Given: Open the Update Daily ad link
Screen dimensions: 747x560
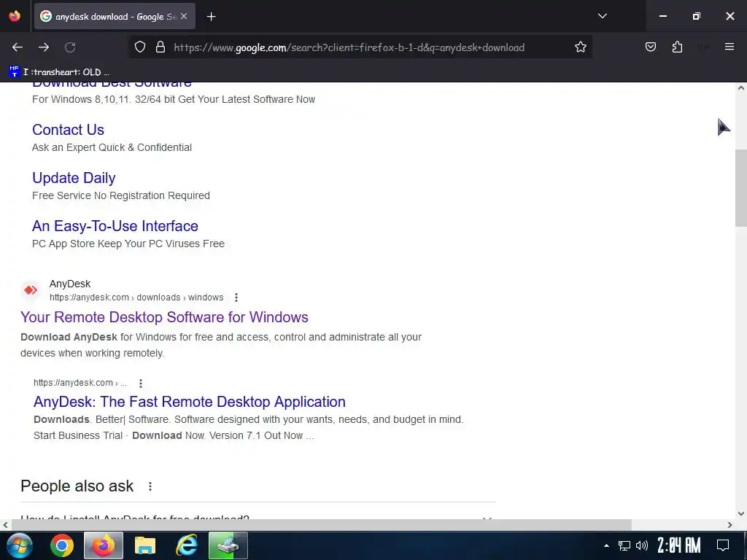Looking at the screenshot, I should tap(74, 178).
